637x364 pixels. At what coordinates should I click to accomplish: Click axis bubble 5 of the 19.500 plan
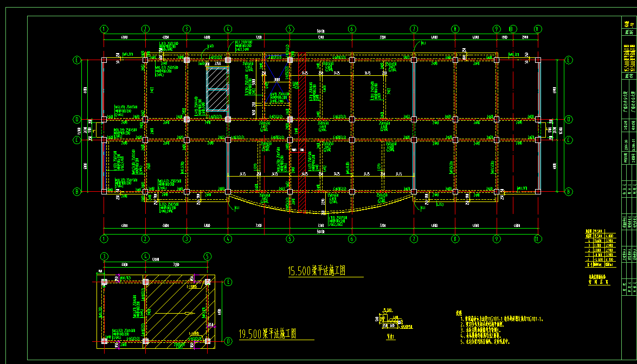(207, 256)
